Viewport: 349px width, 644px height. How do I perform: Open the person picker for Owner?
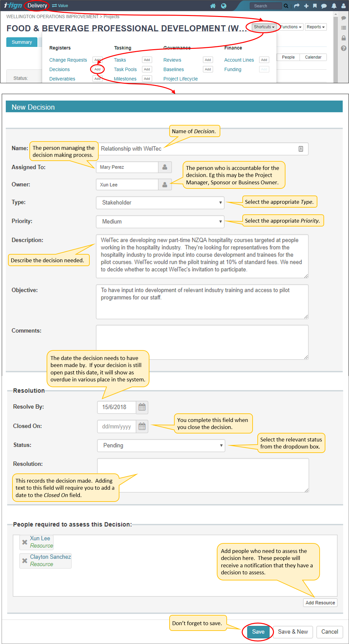165,185
